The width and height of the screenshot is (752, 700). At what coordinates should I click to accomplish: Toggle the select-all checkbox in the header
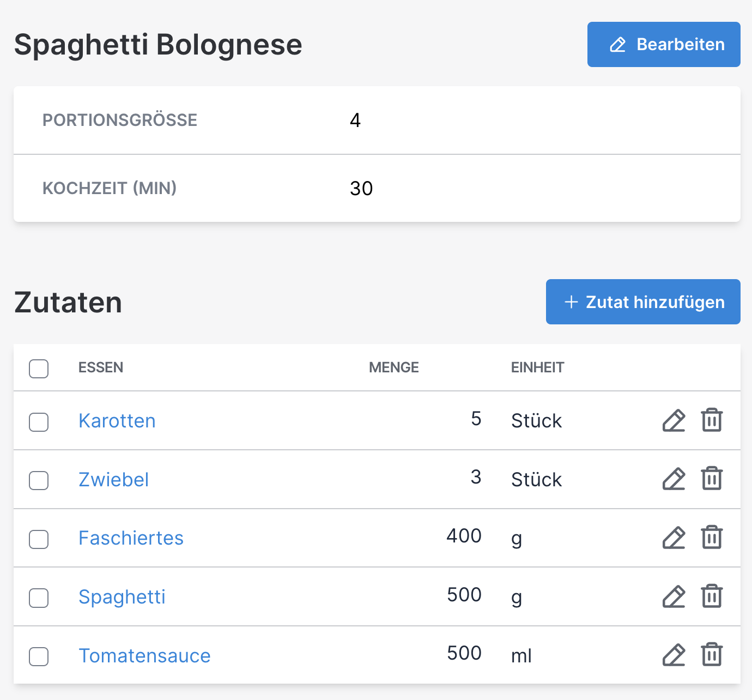tap(39, 369)
